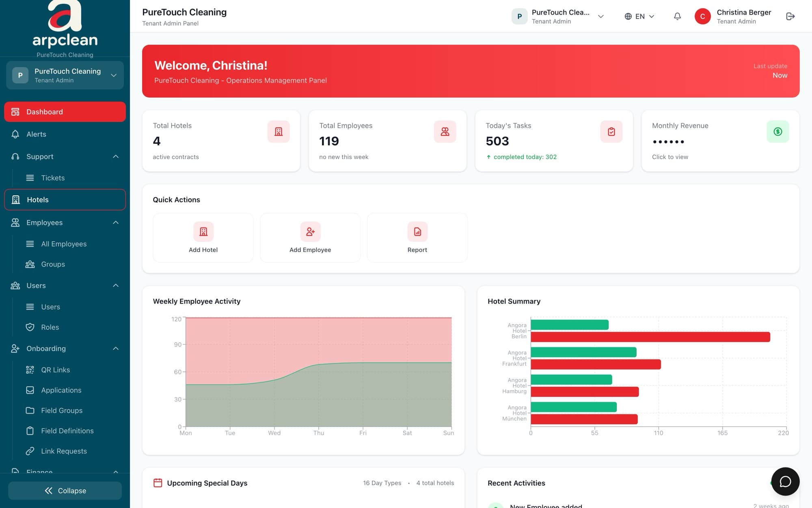The image size is (812, 508).
Task: Click '4 total hotels' text
Action: [x=435, y=483]
